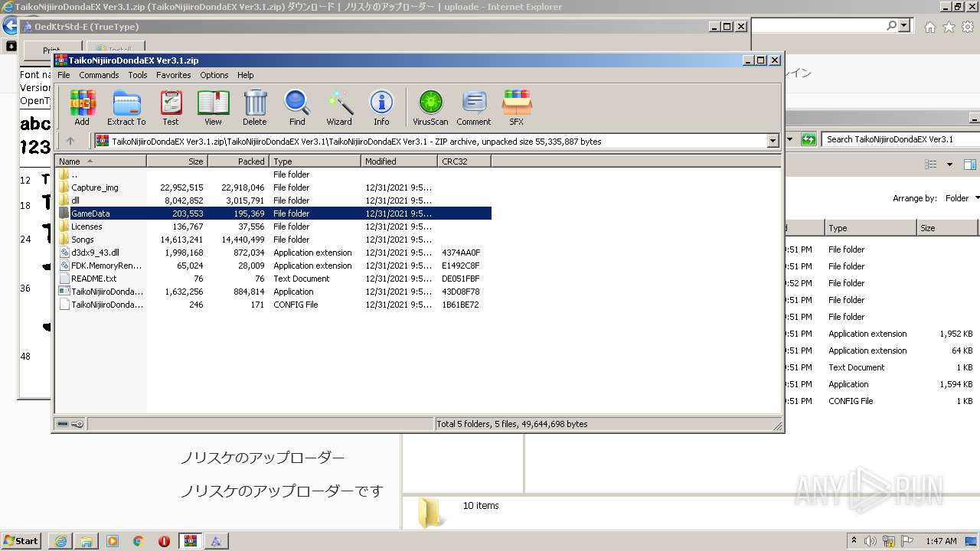Click the IE Home icon
The height and width of the screenshot is (551, 980).
929,27
